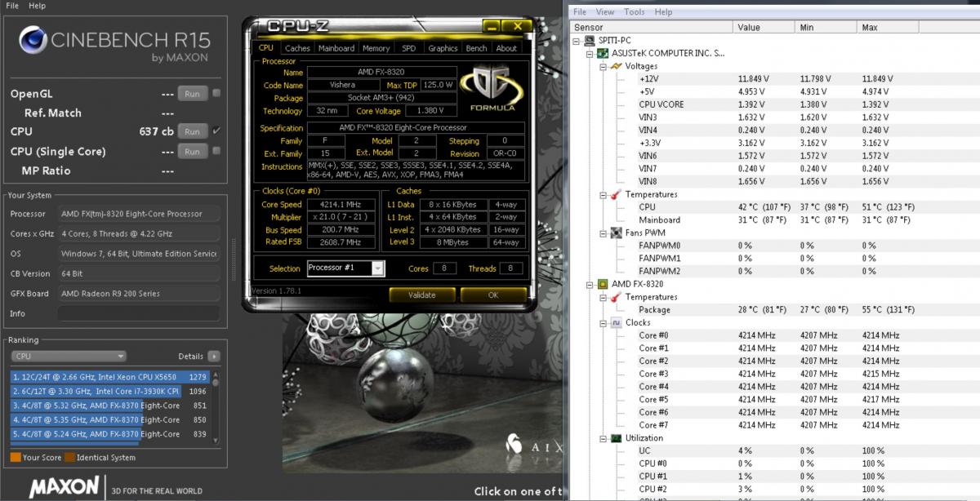Enable the OpenGL test checkbox
Viewport: 980px width, 501px height.
click(216, 93)
